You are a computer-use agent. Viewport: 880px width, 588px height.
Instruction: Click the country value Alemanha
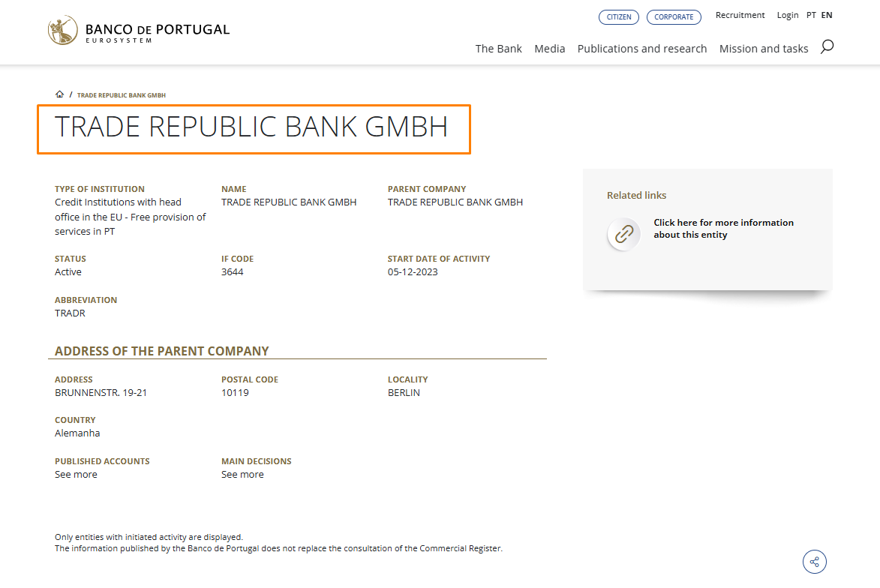pyautogui.click(x=77, y=433)
